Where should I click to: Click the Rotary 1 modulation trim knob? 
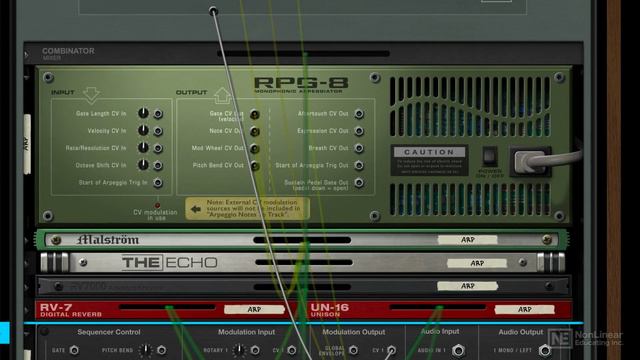(x=239, y=350)
